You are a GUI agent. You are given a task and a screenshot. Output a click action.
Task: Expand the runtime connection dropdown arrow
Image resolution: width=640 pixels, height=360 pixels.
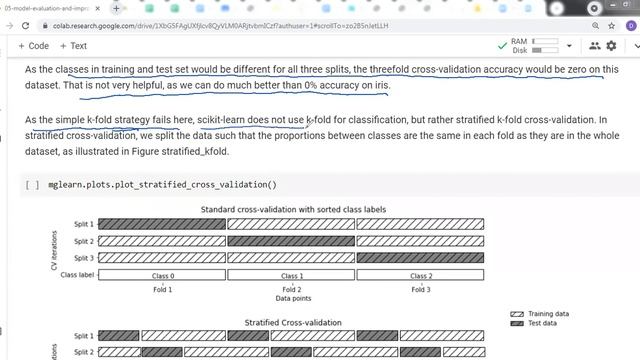(569, 46)
